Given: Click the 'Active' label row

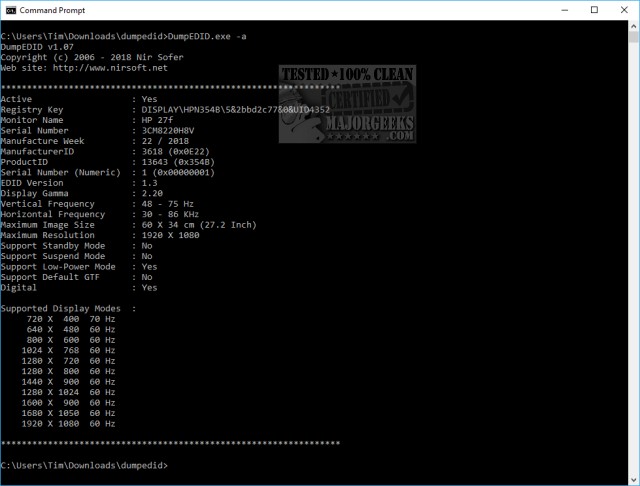Looking at the screenshot, I should click(x=79, y=99).
